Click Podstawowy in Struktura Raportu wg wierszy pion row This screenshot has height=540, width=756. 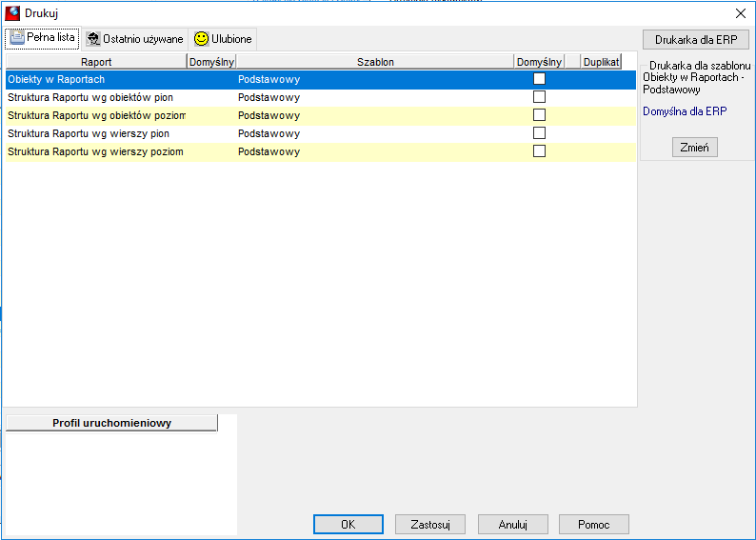269,133
